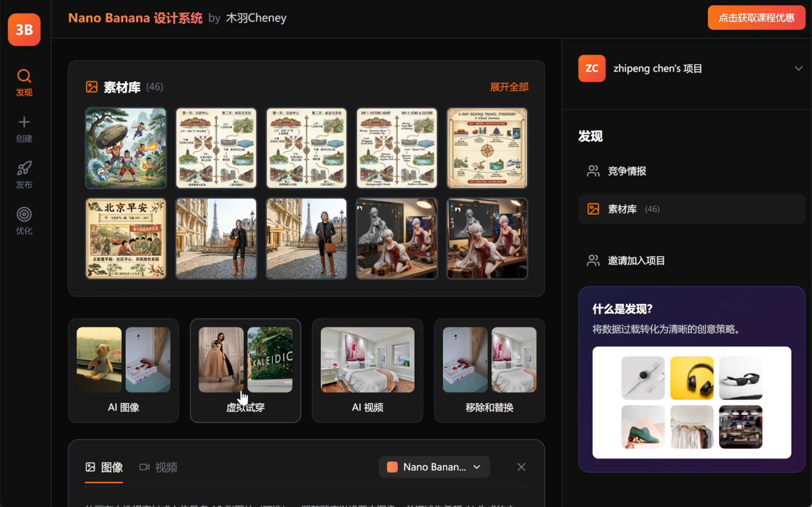Expand all with 展开全部

point(509,87)
